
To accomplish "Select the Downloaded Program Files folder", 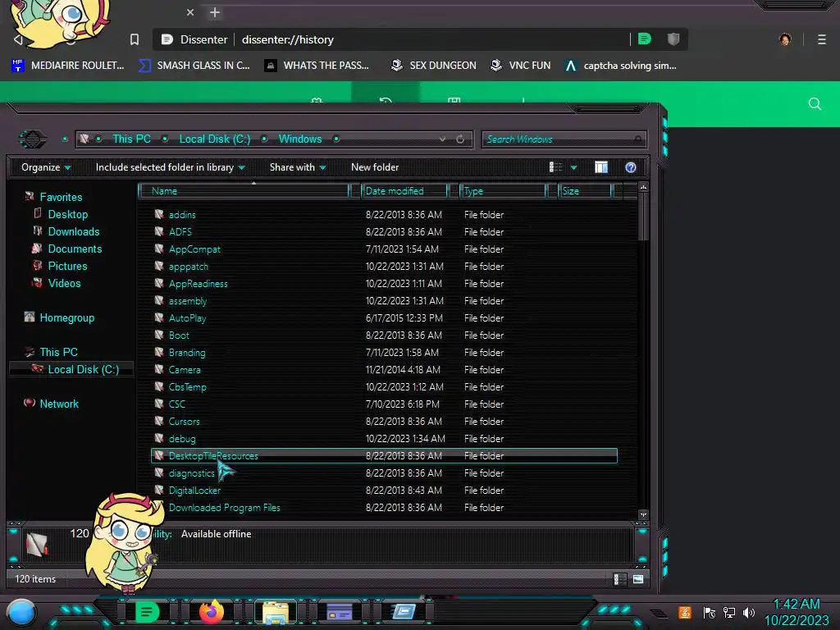I will pos(225,507).
